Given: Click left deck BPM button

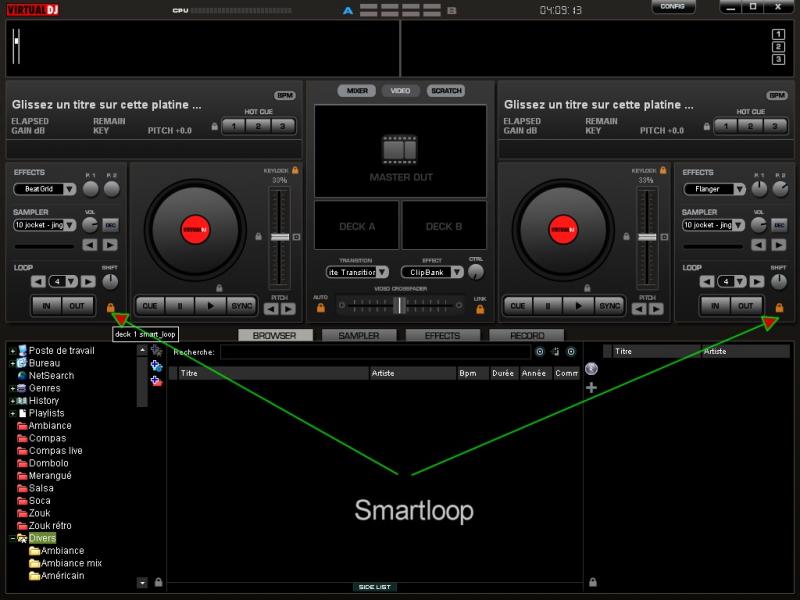Looking at the screenshot, I should coord(285,95).
